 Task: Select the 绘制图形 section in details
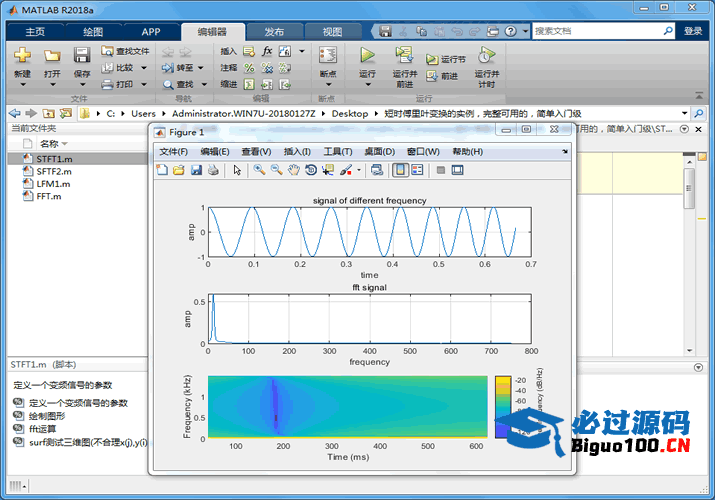click(x=47, y=416)
